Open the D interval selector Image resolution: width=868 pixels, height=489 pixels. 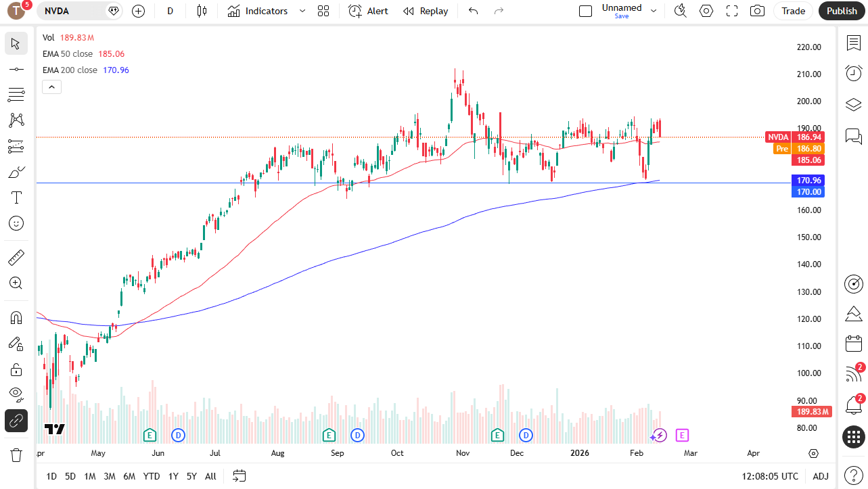click(170, 11)
